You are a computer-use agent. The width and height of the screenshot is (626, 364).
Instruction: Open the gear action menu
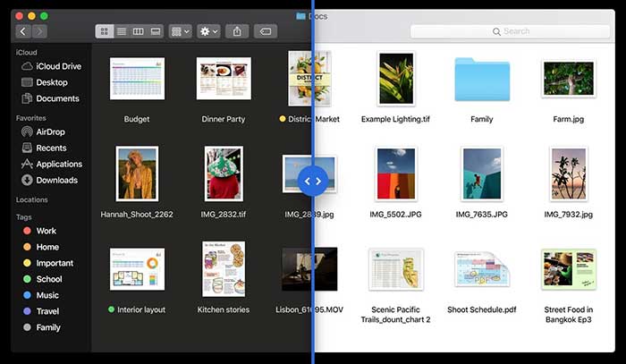208,31
